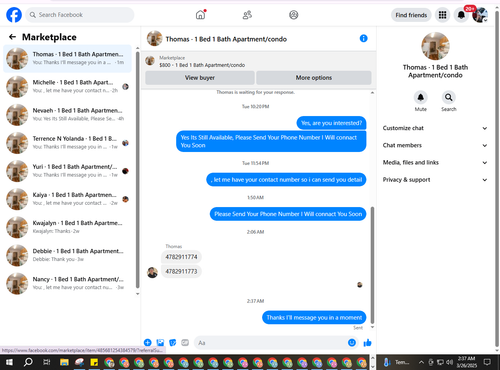Image resolution: width=500 pixels, height=370 pixels.
Task: Search in conversation magnifier icon
Action: pyautogui.click(x=449, y=97)
